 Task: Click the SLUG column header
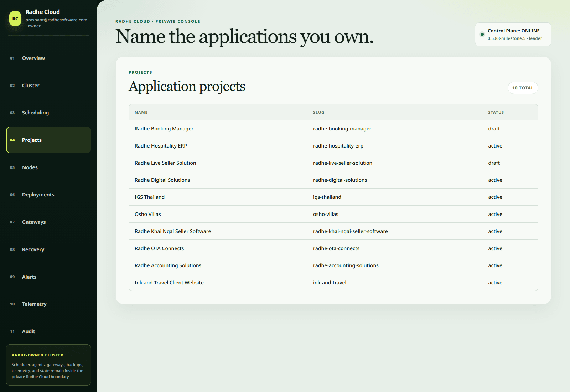click(318, 112)
